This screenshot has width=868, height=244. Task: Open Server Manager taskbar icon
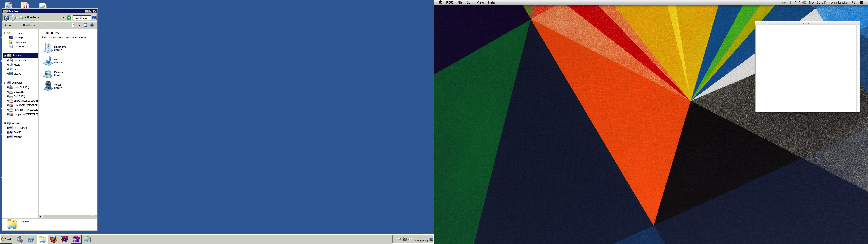[x=20, y=239]
